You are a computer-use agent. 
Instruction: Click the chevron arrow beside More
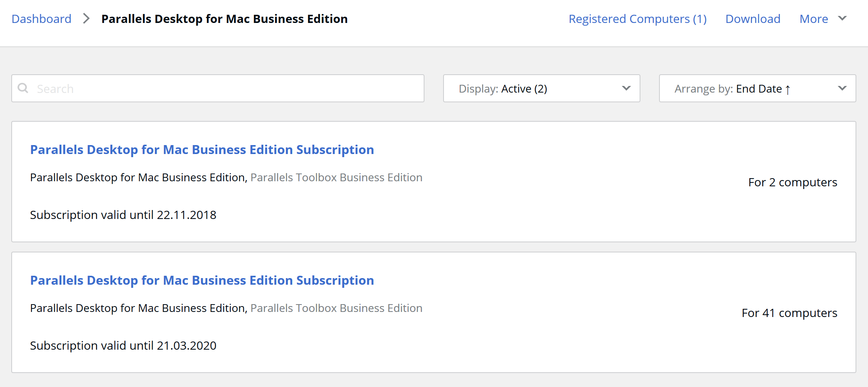842,18
